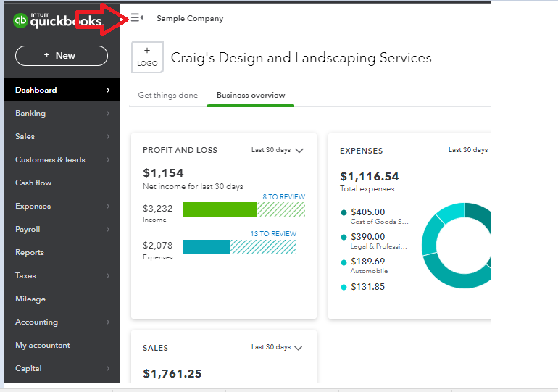Open the Reports section
558x392 pixels.
[30, 253]
